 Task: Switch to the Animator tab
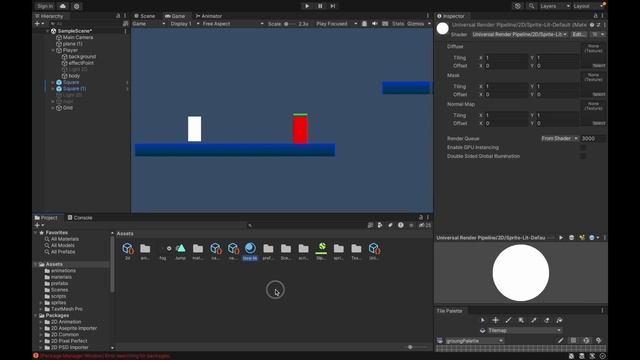pyautogui.click(x=209, y=16)
